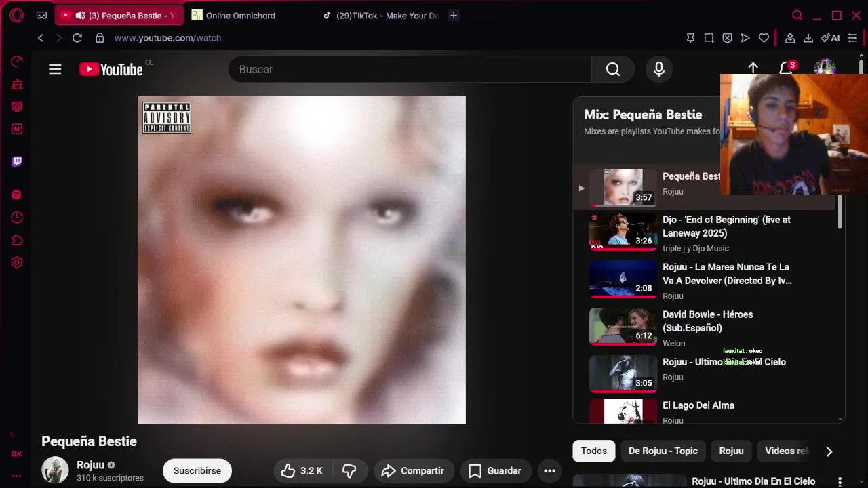This screenshot has width=868, height=488.
Task: Open tab islands workspace icon in tab bar
Action: pos(41,15)
